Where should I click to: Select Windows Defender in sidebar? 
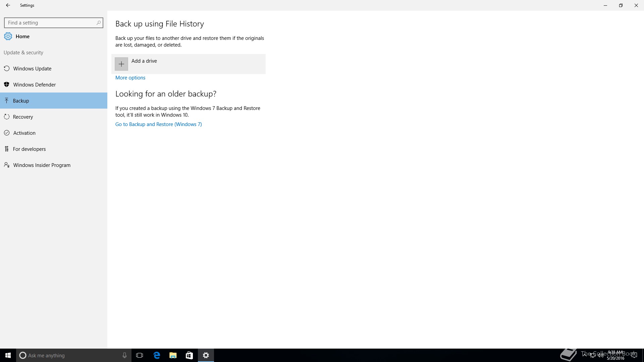[x=54, y=84]
